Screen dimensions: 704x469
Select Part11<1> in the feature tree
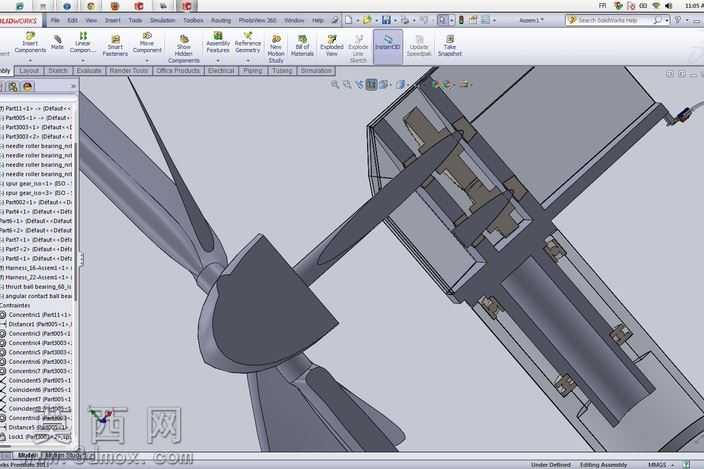pos(36,109)
